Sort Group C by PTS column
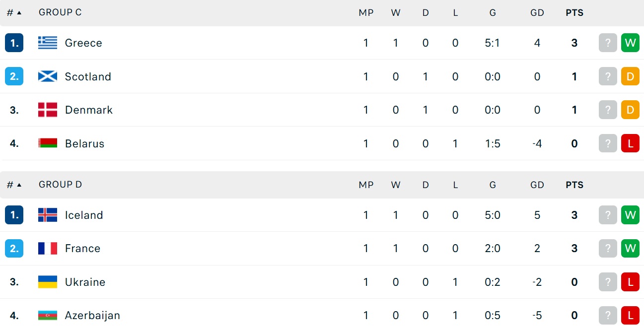Screen dimensions: 644x332 (574, 13)
